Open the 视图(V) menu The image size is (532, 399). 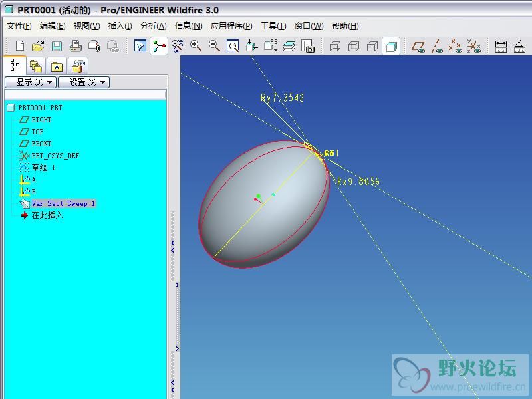click(87, 26)
